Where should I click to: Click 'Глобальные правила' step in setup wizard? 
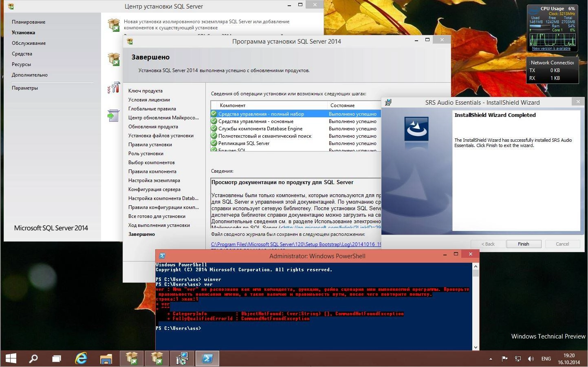pos(152,109)
